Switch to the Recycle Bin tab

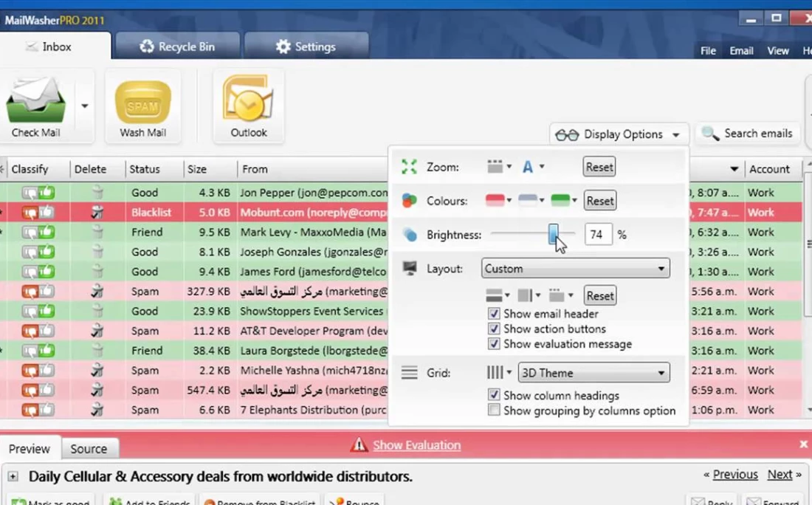pos(177,47)
